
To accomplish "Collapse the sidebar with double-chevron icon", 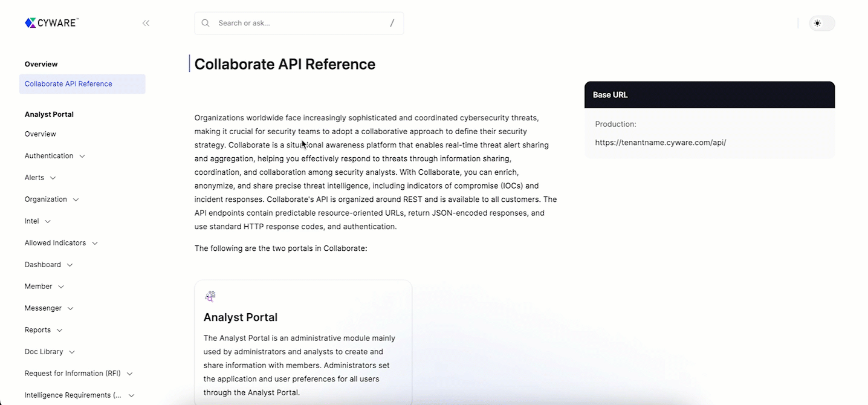I will pos(146,23).
